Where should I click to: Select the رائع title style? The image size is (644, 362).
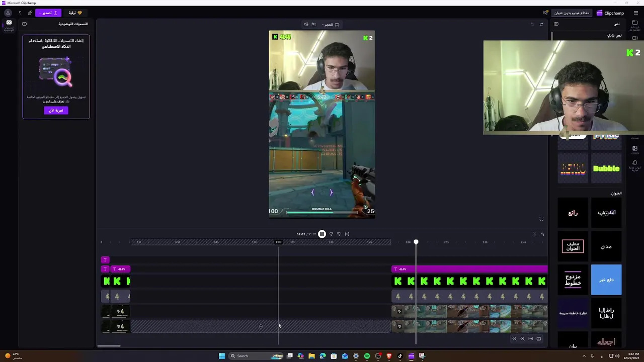pos(573,213)
